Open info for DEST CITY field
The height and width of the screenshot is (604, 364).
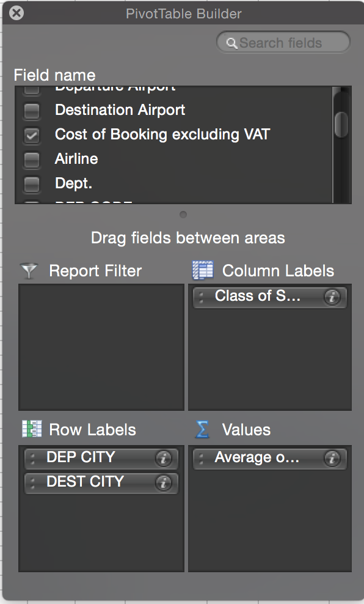[164, 483]
